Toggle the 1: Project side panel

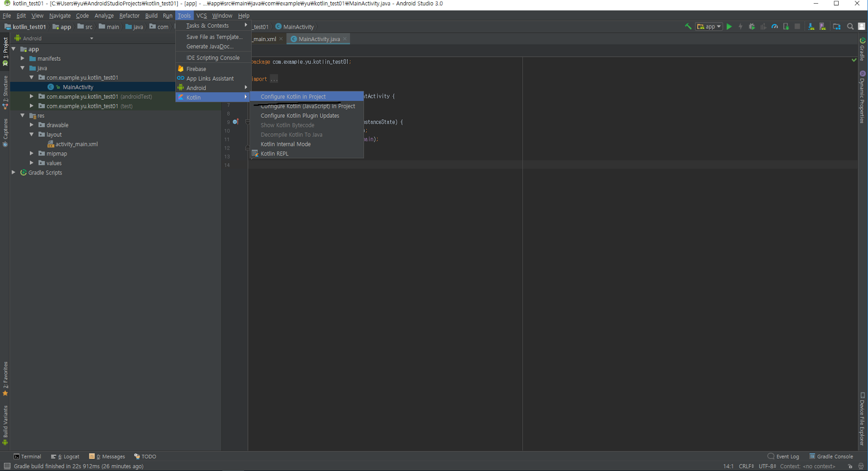coord(5,52)
